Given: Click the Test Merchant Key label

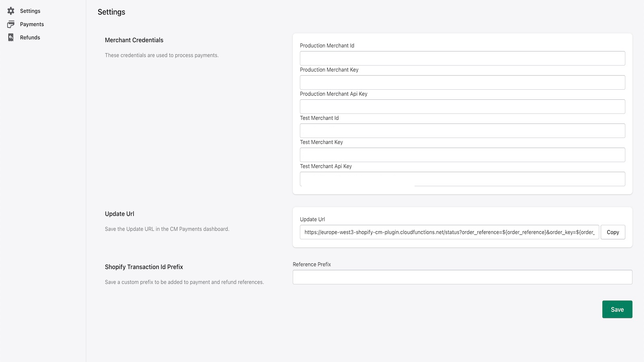Looking at the screenshot, I should [x=321, y=142].
